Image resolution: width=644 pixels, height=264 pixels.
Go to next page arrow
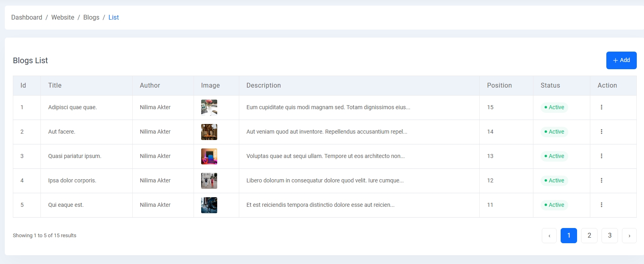pyautogui.click(x=629, y=236)
